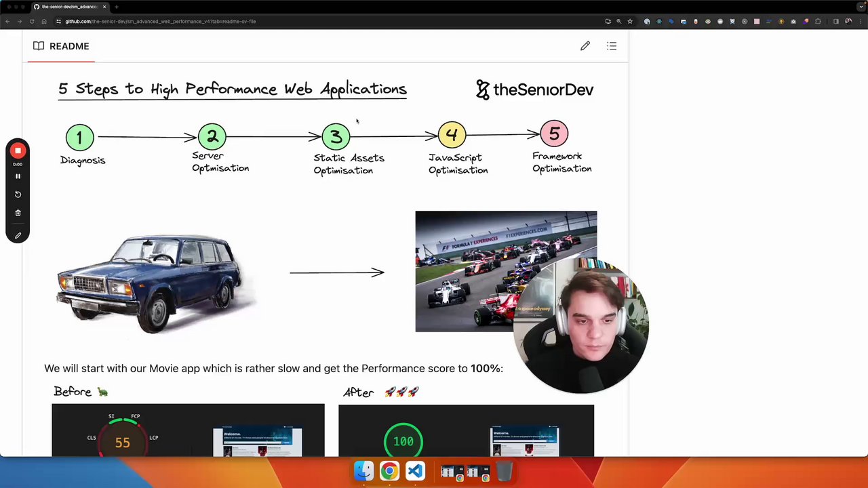The height and width of the screenshot is (488, 868).
Task: Open the Chrome profile avatar
Action: coord(848,21)
